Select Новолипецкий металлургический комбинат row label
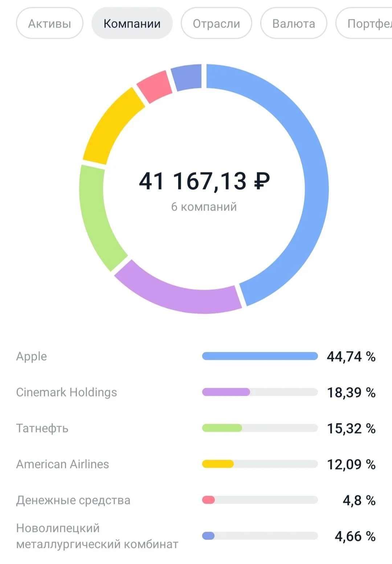 (x=97, y=536)
